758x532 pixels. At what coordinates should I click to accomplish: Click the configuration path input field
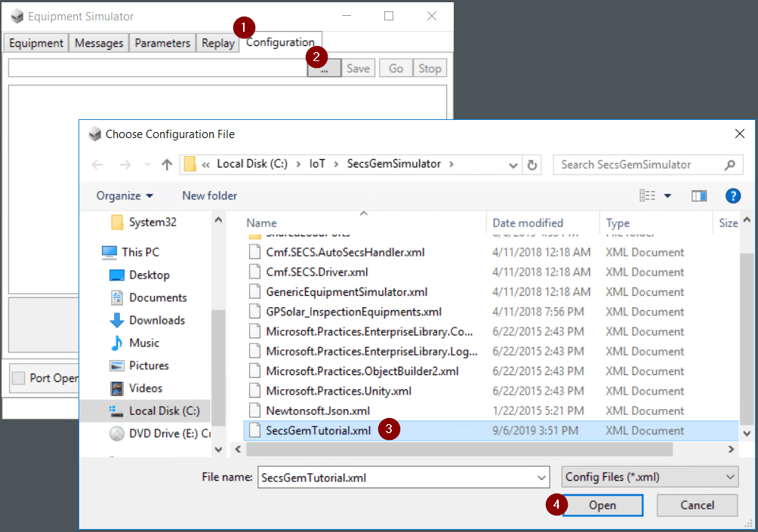(x=158, y=68)
